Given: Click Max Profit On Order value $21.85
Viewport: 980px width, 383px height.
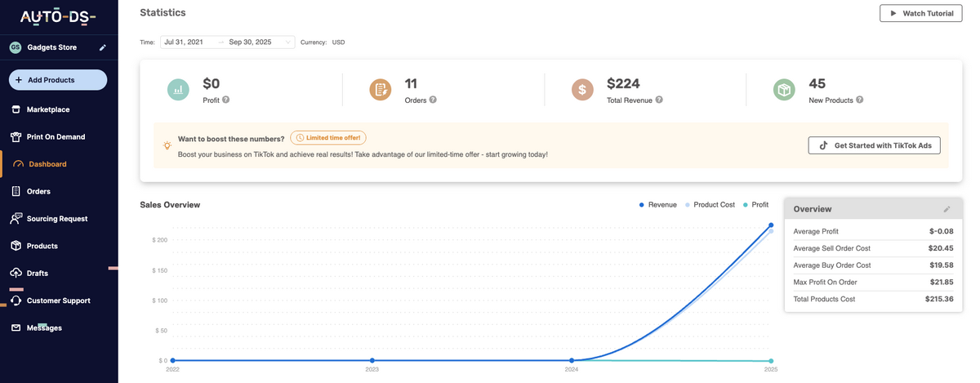Looking at the screenshot, I should click(x=941, y=283).
